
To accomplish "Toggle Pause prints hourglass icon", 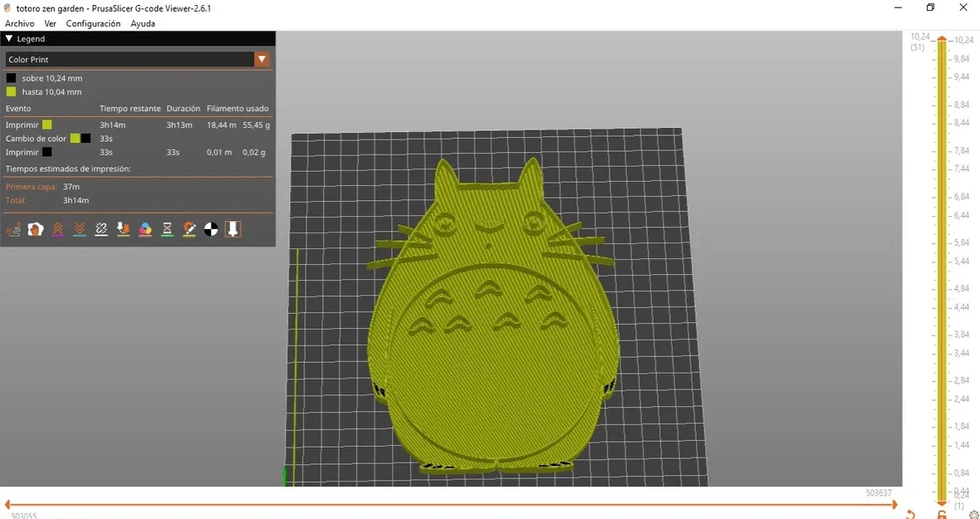I will 167,229.
